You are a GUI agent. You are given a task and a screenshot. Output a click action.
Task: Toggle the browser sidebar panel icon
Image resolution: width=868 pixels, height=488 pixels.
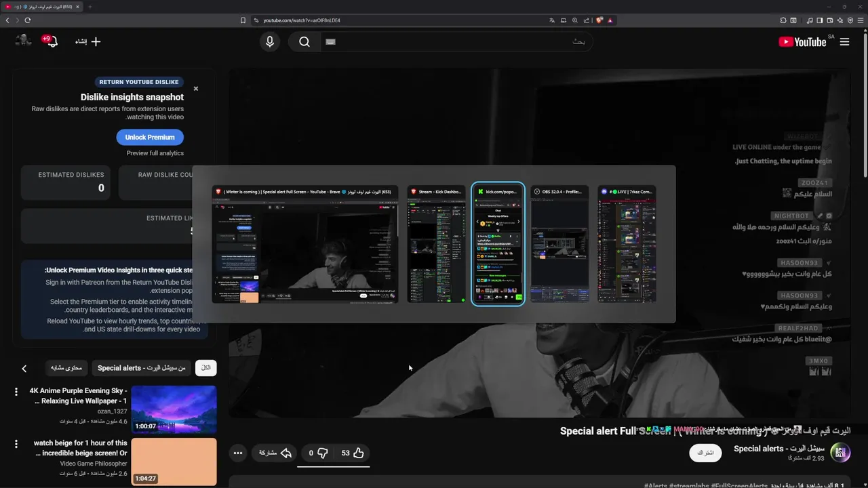pos(820,20)
